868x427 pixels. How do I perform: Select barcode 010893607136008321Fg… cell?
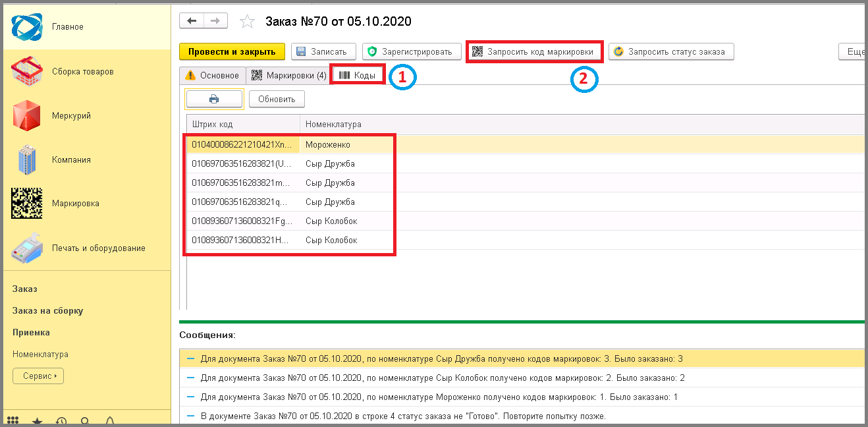point(244,221)
